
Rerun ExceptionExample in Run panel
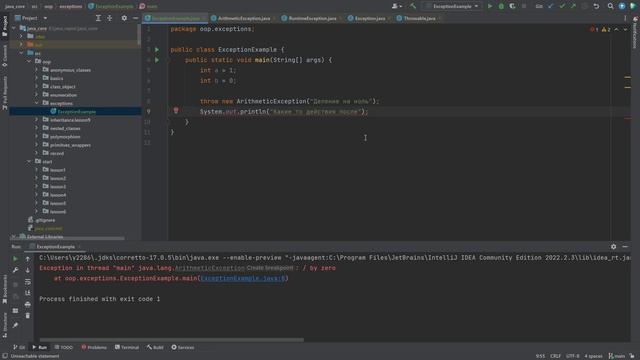(16, 259)
